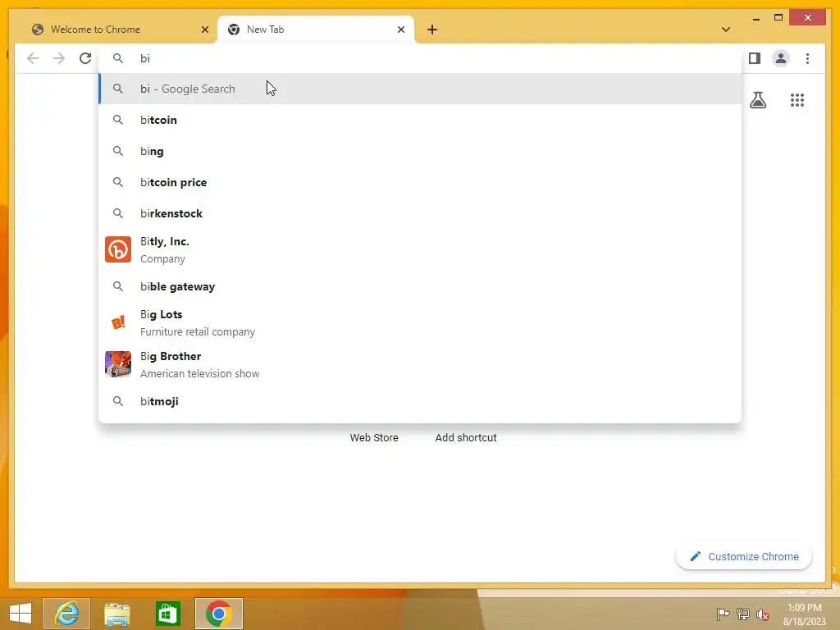This screenshot has height=630, width=840.
Task: Click the Bitly orange logo icon
Action: 118,249
